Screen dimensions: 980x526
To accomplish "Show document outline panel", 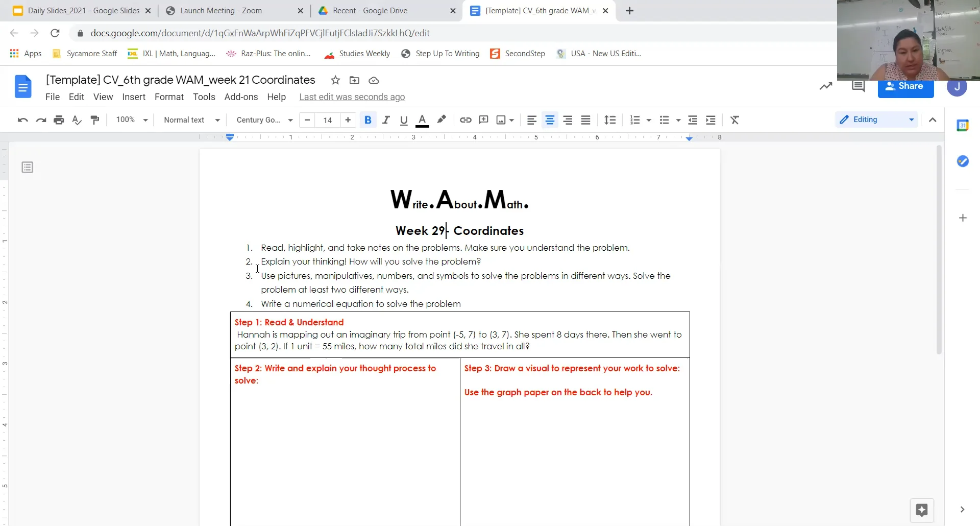I will [x=28, y=167].
